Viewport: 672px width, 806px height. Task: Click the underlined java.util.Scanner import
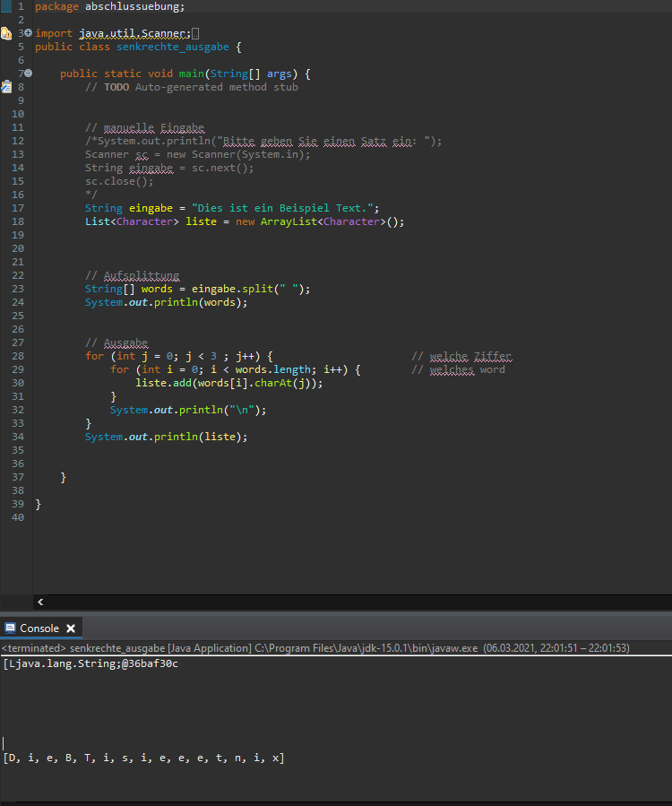134,33
